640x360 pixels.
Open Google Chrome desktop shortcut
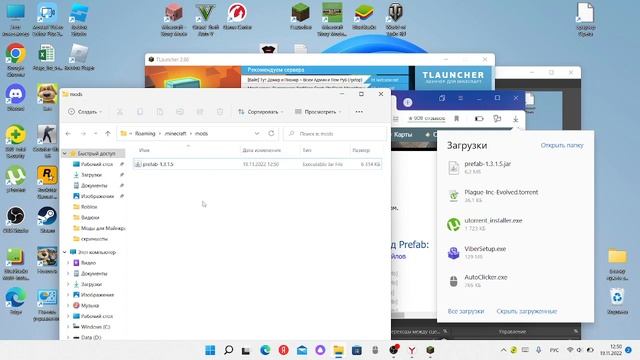pyautogui.click(x=16, y=60)
